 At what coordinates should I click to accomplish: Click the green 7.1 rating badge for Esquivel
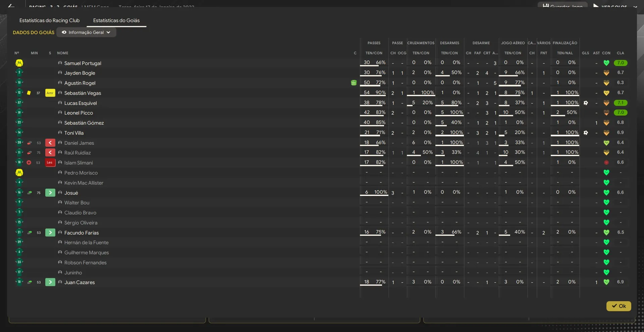[620, 103]
